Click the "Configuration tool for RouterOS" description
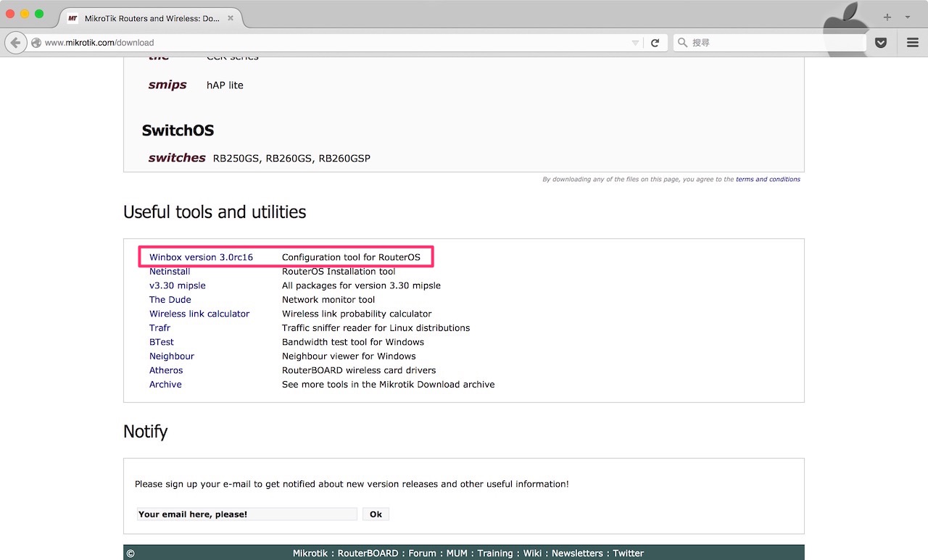 [x=351, y=257]
